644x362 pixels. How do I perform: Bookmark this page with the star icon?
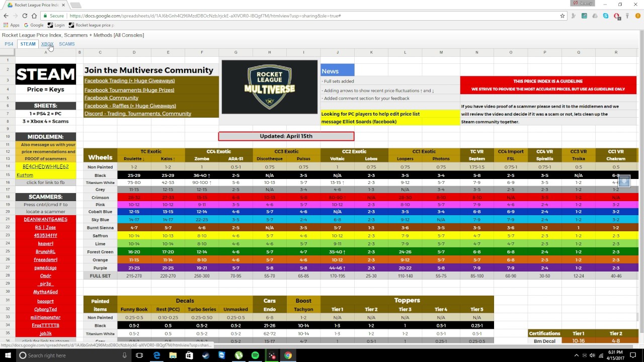[x=562, y=16]
